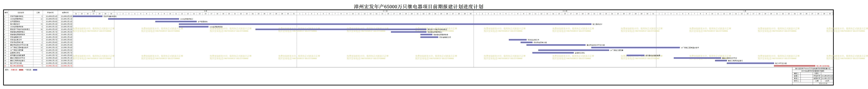Screen dimensions: 868x89
Task: Select task table row 项目环境影响审批
Action: pyautogui.click(x=38, y=16)
